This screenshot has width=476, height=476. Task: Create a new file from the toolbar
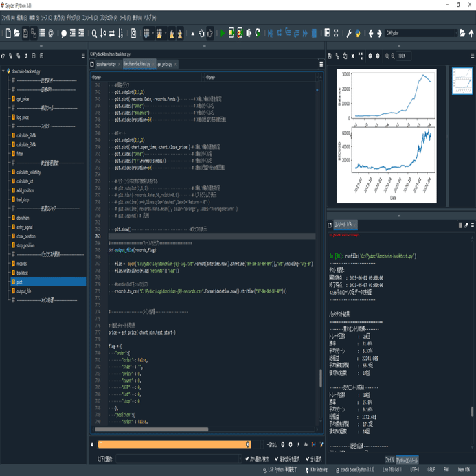click(x=8, y=33)
